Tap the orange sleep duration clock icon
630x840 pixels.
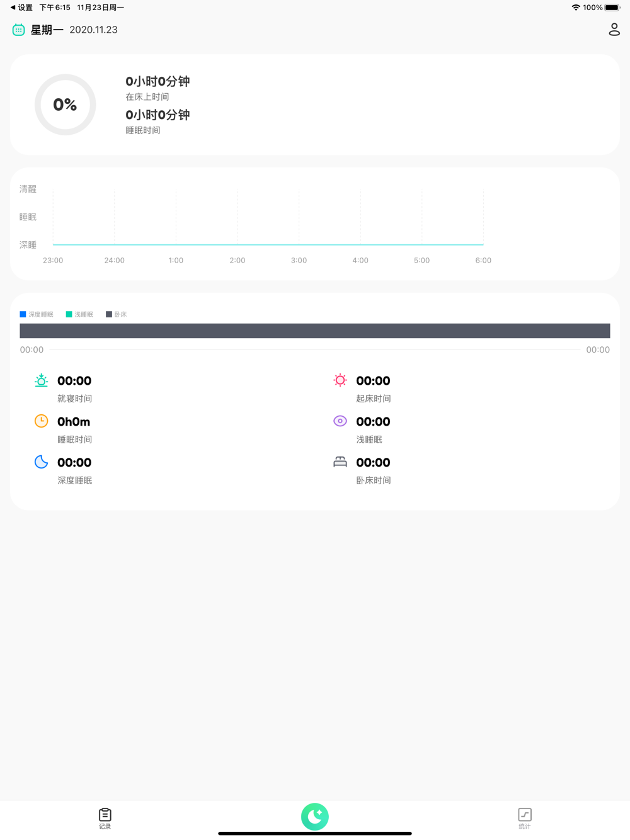[41, 421]
